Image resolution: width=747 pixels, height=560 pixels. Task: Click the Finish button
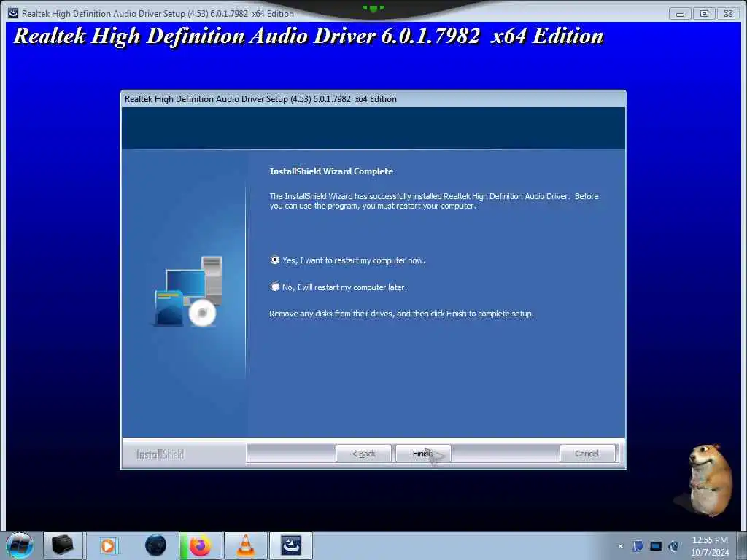click(x=423, y=454)
